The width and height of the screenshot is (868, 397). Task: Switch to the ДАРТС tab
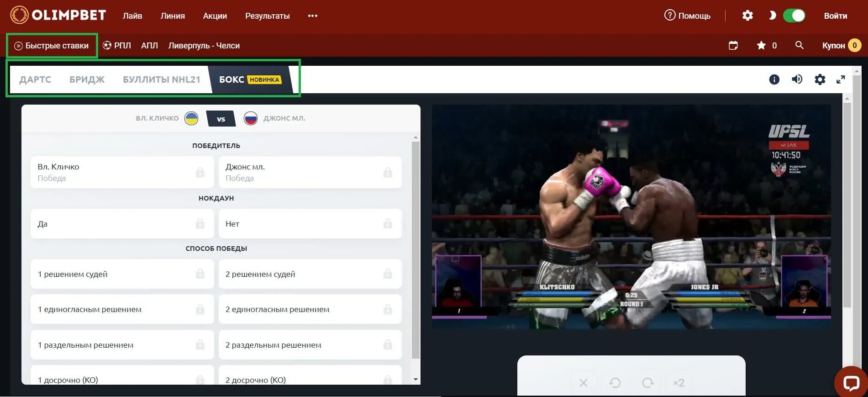[35, 79]
